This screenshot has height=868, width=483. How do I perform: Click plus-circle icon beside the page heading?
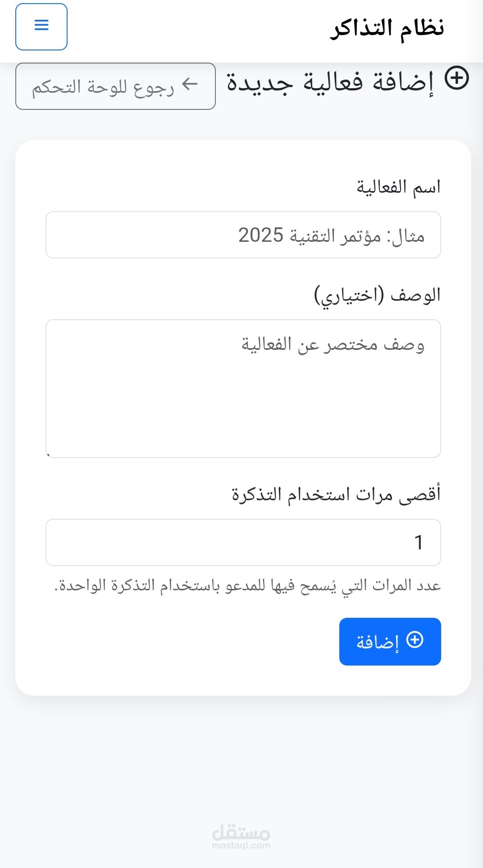point(456,78)
